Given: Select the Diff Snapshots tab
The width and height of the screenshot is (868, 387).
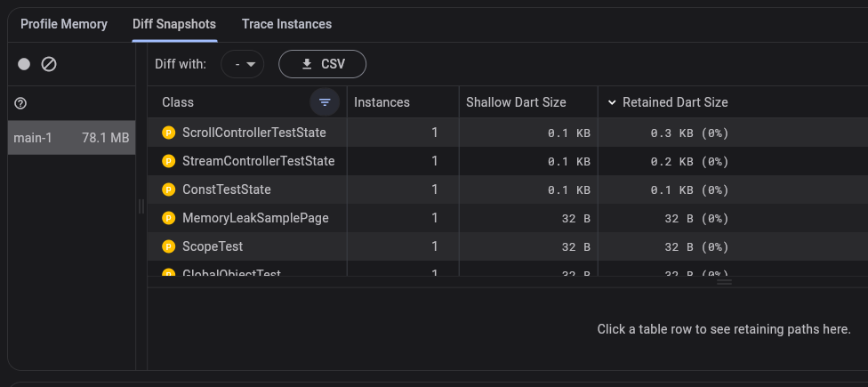Looking at the screenshot, I should click(x=174, y=24).
